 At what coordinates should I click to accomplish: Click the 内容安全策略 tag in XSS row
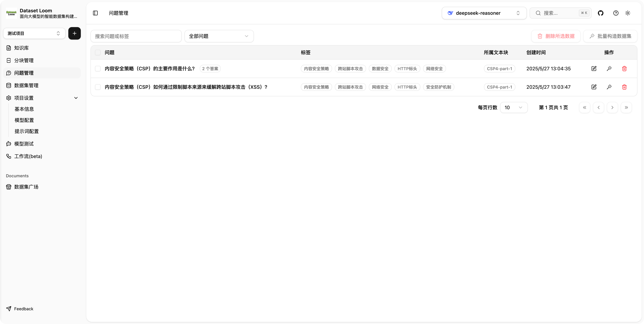pos(316,87)
